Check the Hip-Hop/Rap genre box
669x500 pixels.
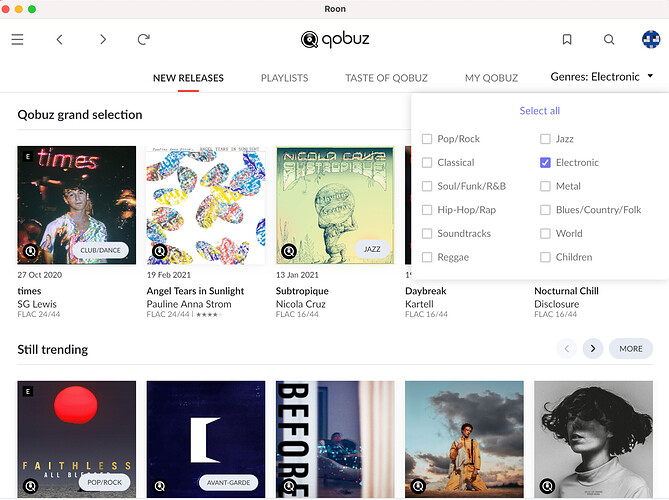tap(427, 210)
